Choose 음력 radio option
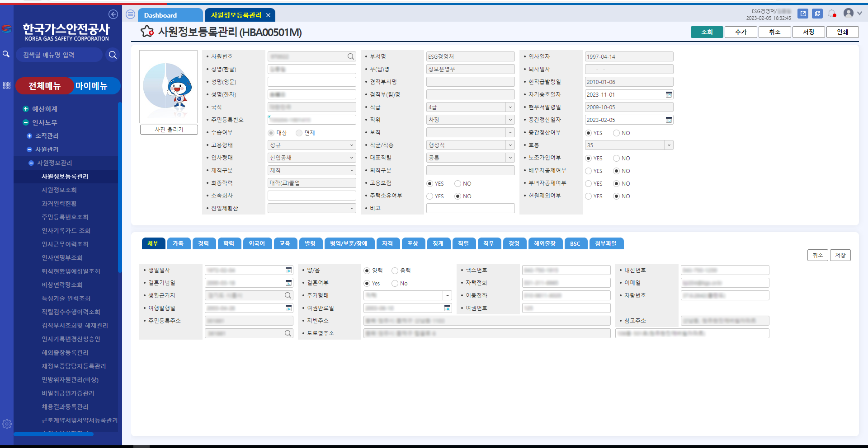The width and height of the screenshot is (868, 448). [x=395, y=271]
